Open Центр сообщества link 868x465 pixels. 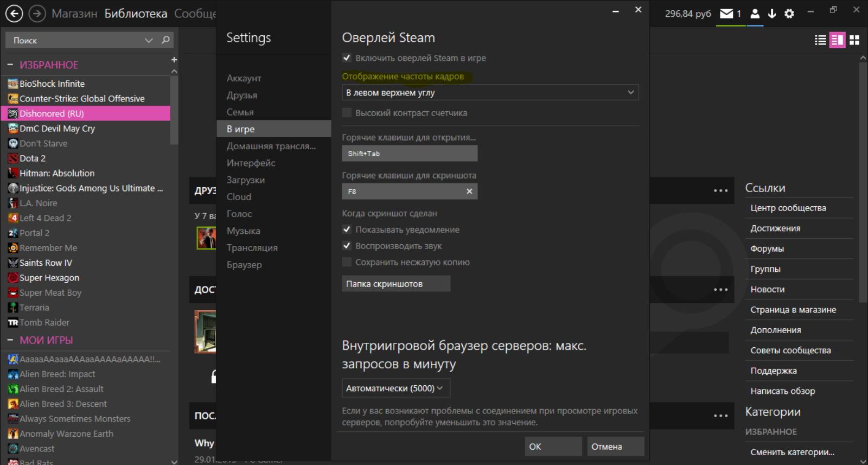pyautogui.click(x=788, y=208)
